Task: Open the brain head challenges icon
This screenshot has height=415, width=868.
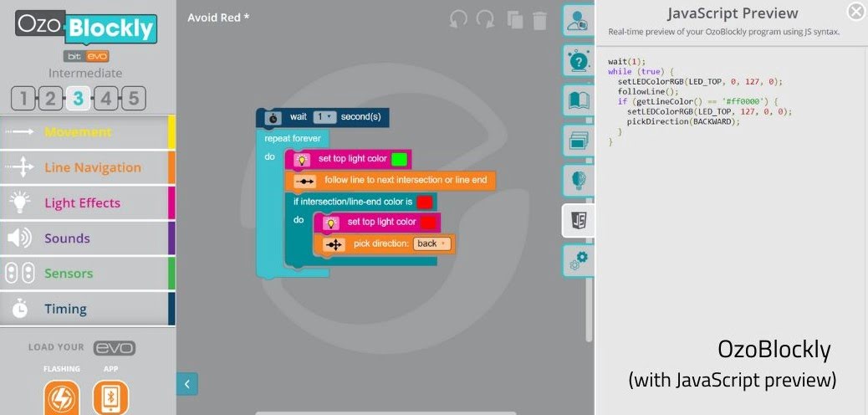Action: (x=579, y=180)
